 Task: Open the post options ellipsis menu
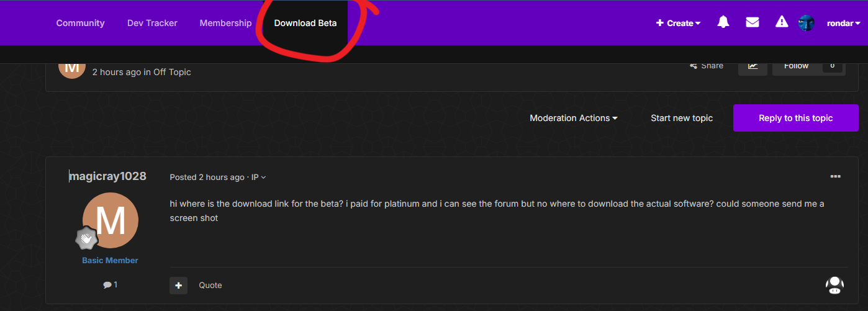835,176
